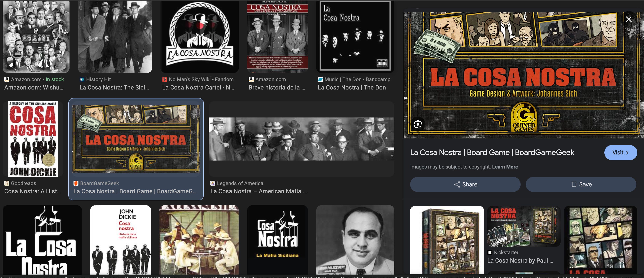Click 'Cosa Nostra: A Hist...' Goodreads title
Viewport: 644px width, 278px height.
[33, 191]
